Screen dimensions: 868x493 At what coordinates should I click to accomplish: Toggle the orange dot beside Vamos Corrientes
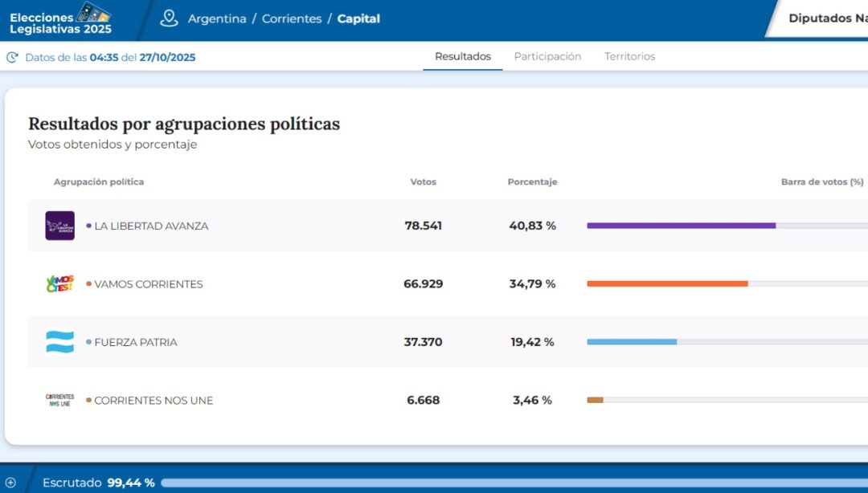pos(90,283)
